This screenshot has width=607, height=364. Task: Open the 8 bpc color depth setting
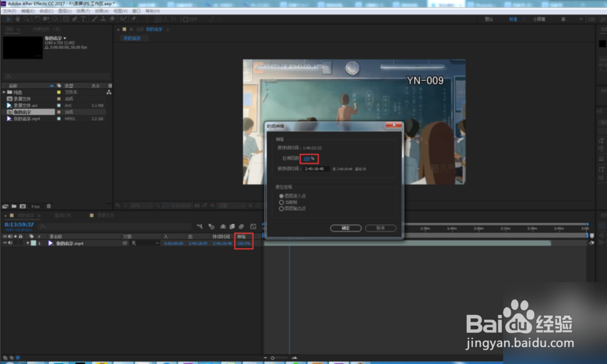[36, 206]
